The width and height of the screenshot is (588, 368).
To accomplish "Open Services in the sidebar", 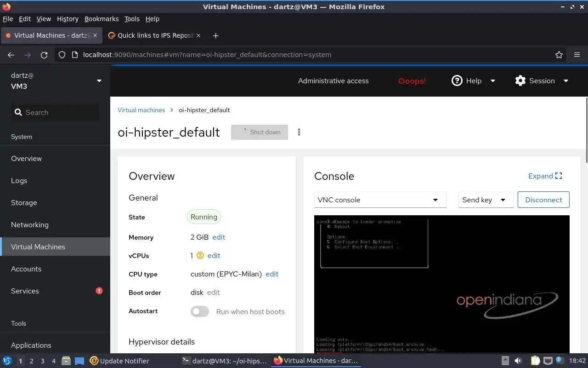I will [55, 291].
